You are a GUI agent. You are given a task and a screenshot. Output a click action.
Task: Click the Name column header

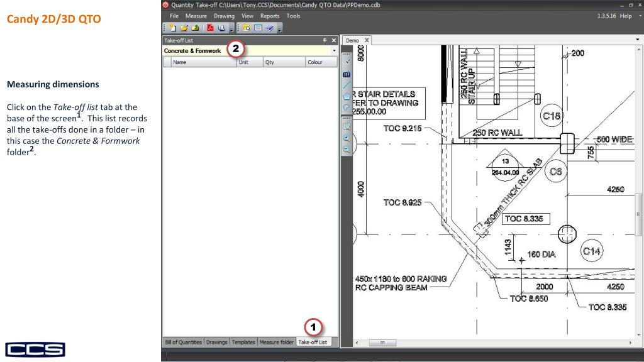204,62
